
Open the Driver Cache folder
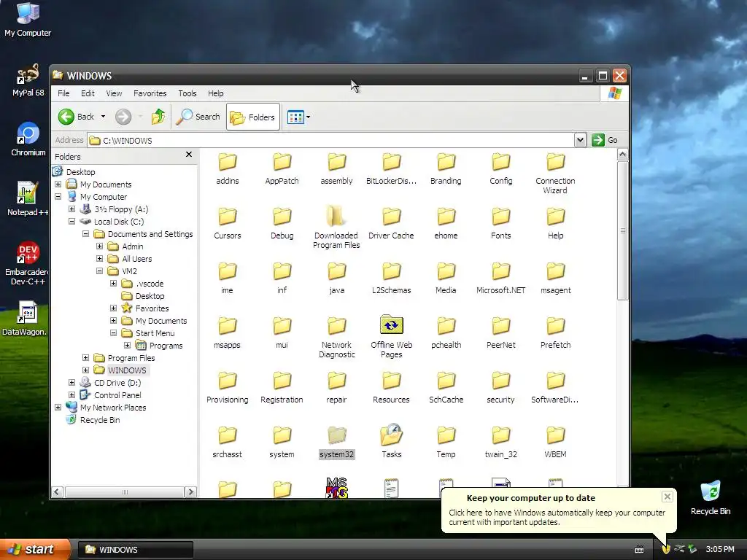391,217
